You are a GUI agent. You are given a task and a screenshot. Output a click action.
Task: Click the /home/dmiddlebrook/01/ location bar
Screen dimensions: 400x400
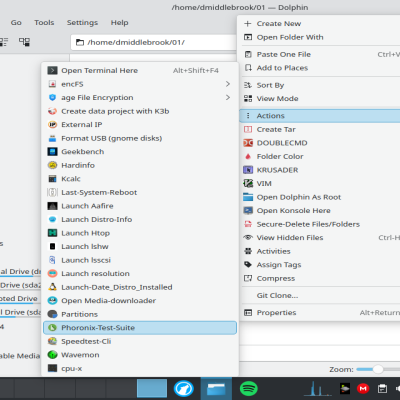[153, 42]
